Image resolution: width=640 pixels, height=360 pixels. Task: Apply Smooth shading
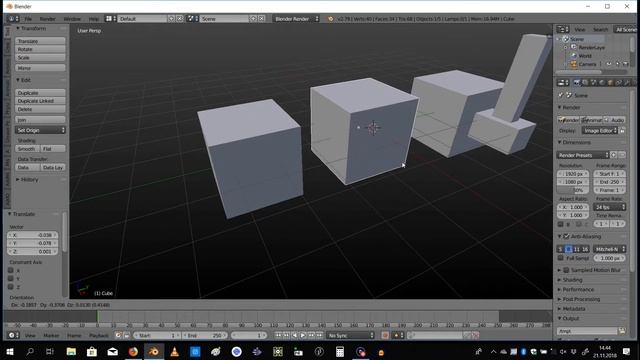point(28,149)
